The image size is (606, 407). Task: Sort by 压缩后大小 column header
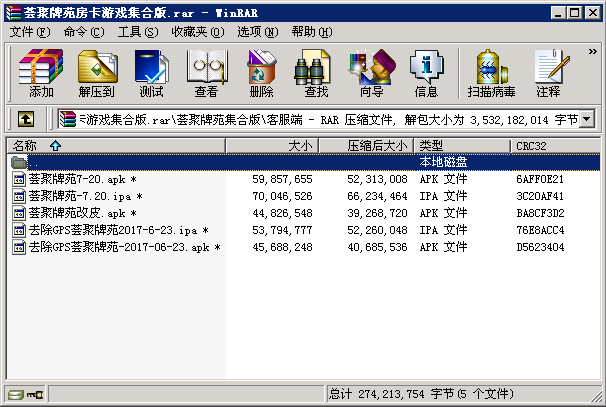click(x=376, y=146)
